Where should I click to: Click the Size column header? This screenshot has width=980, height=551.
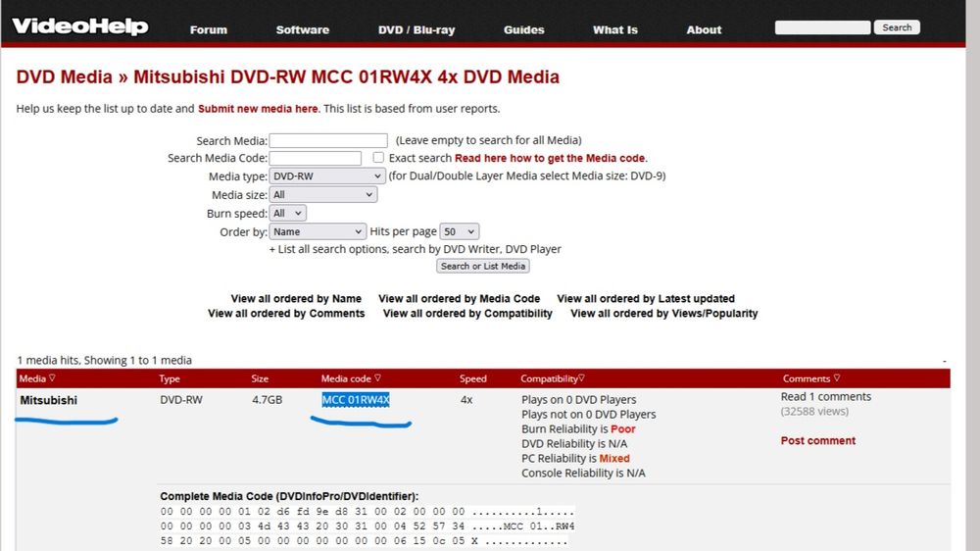click(x=260, y=378)
